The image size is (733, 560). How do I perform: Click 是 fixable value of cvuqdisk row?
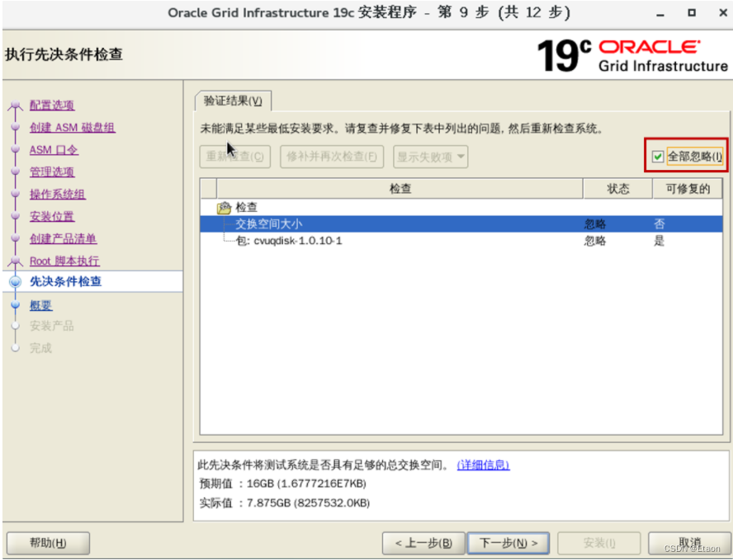click(x=659, y=241)
